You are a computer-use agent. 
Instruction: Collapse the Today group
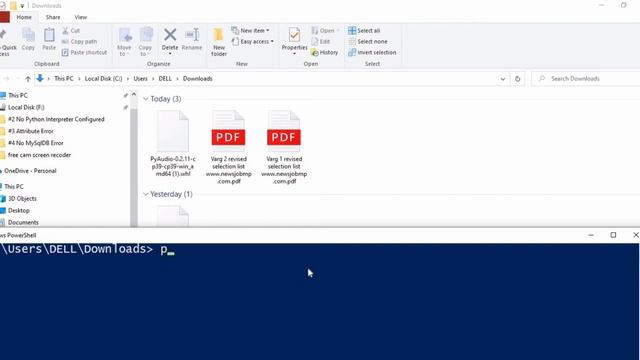(146, 99)
